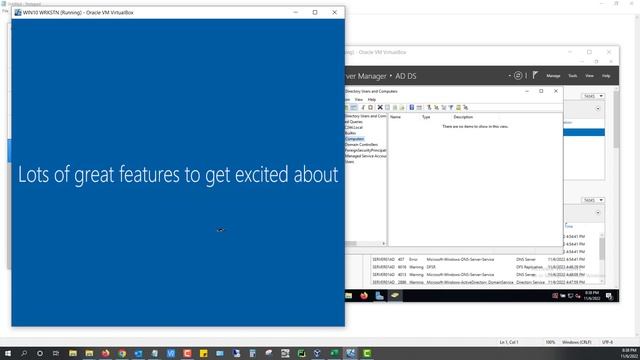
Task: Select the VirtualBox icon on host taskbar
Action: click(x=351, y=353)
